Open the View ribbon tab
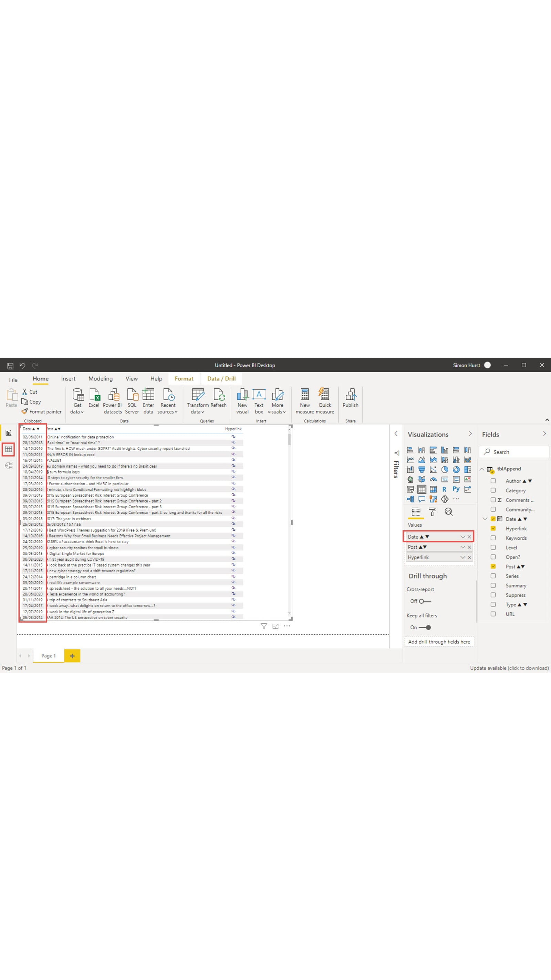551x980 pixels. tap(132, 379)
